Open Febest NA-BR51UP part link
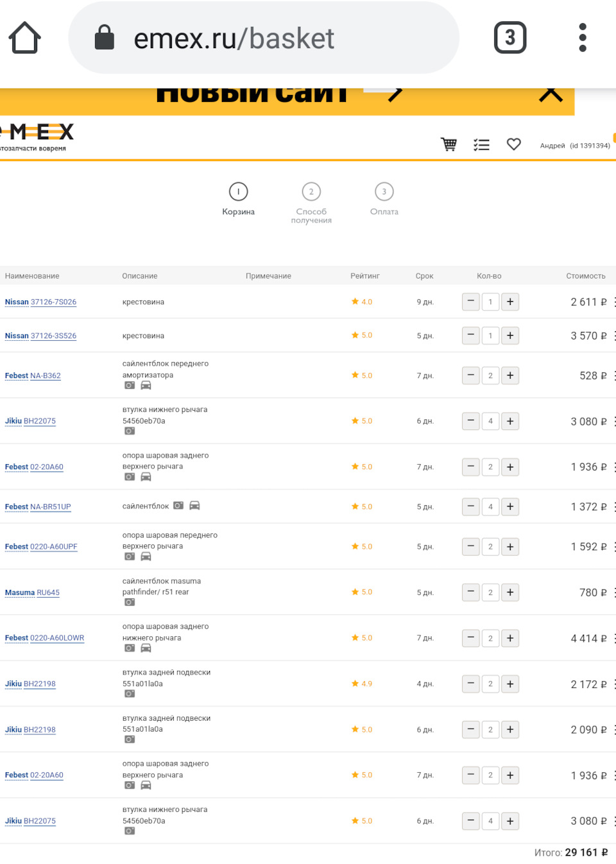616x864 pixels. [x=38, y=506]
